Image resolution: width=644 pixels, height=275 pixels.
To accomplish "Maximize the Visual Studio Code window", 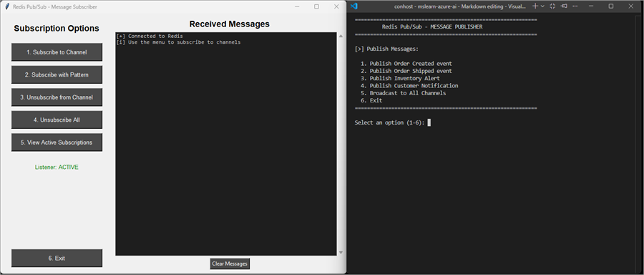I will pyautogui.click(x=611, y=6).
